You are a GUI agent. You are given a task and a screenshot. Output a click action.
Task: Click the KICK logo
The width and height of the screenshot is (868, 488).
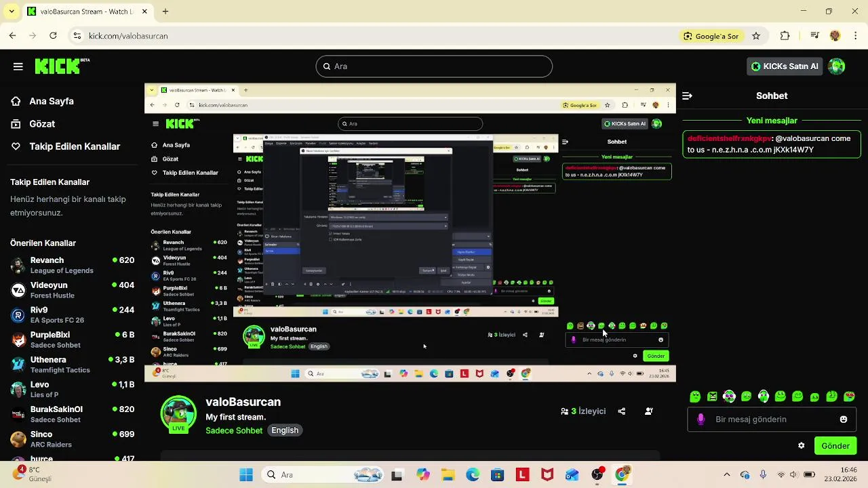point(62,66)
